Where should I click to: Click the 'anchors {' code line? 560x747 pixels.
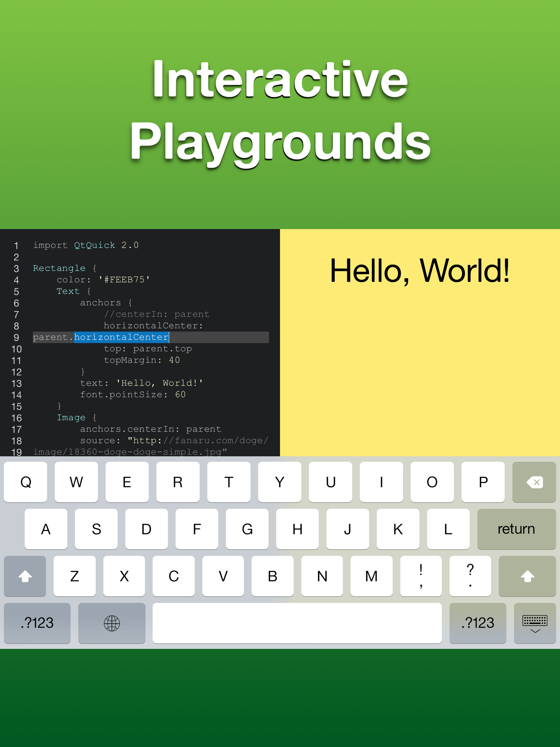[x=106, y=303]
